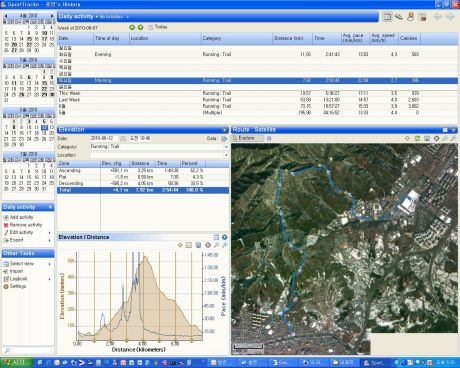Click the This Week summary row

pos(257,93)
